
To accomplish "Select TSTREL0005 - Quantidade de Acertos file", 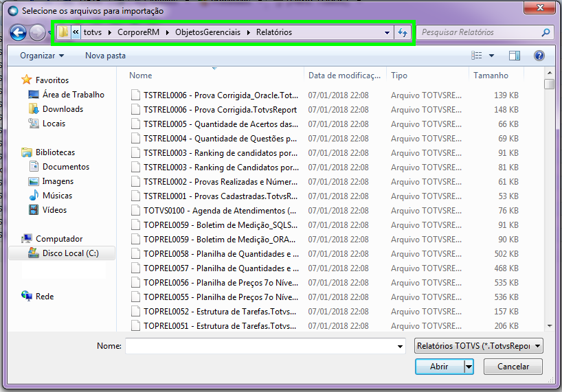I will tap(221, 124).
